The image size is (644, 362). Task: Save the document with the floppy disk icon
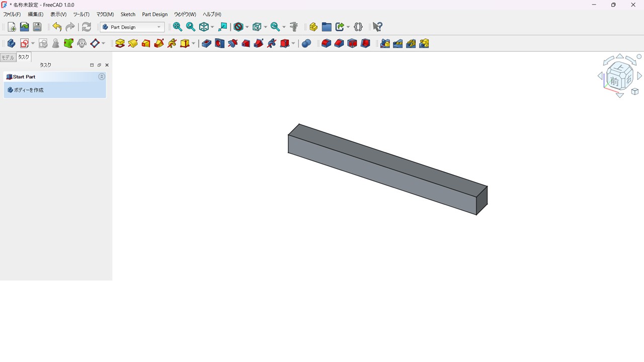[x=37, y=27]
